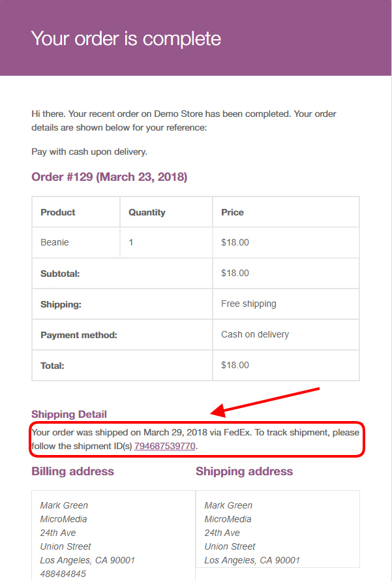The width and height of the screenshot is (392, 581).
Task: Click the Cash on delivery value
Action: point(255,334)
